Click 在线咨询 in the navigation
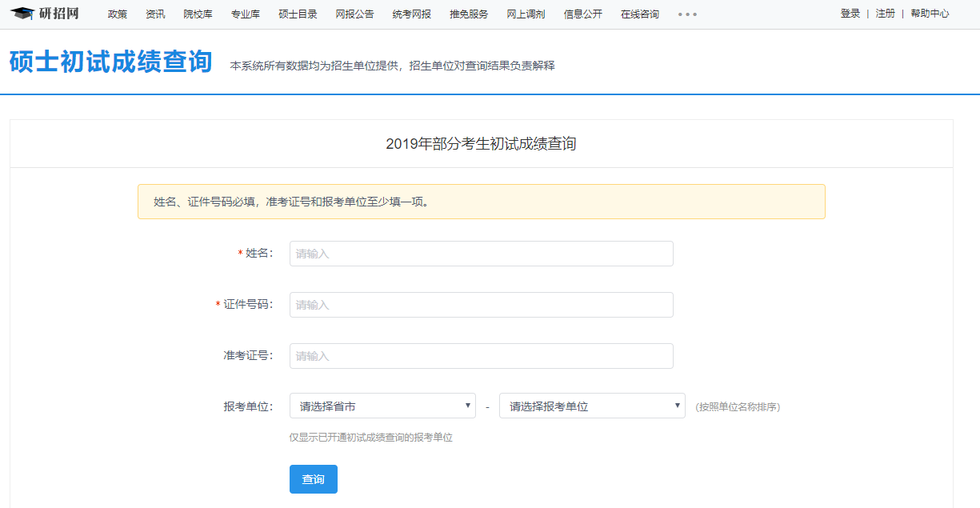Image resolution: width=980 pixels, height=508 pixels. coord(640,14)
